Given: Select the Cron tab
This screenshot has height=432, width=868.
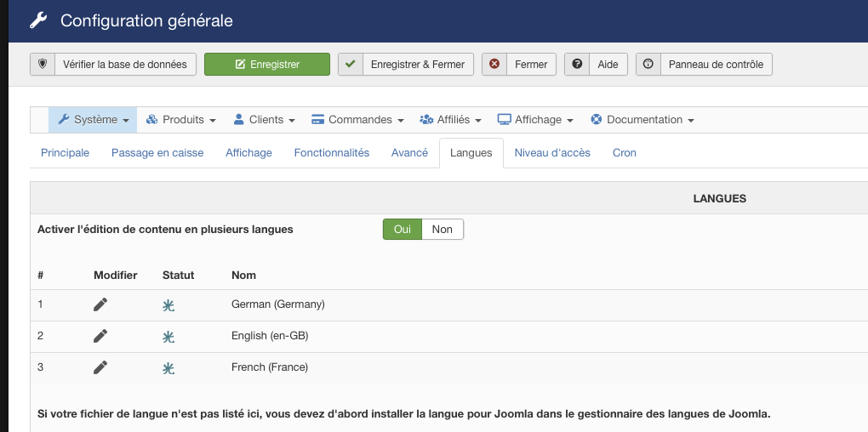Looking at the screenshot, I should pos(624,153).
